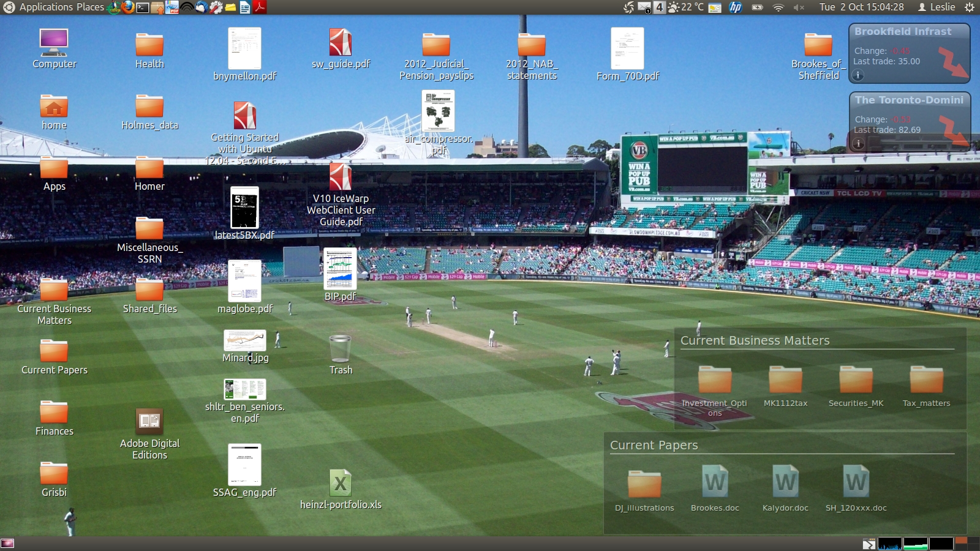Click the green memory monitor graph
980x551 pixels.
click(x=915, y=544)
